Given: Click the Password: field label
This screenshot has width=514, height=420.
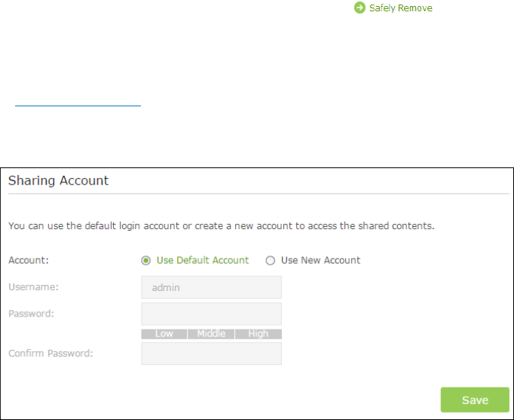Looking at the screenshot, I should point(32,314).
